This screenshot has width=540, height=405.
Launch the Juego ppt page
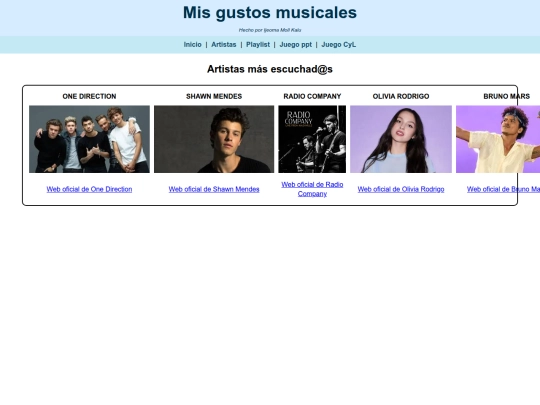coord(295,44)
